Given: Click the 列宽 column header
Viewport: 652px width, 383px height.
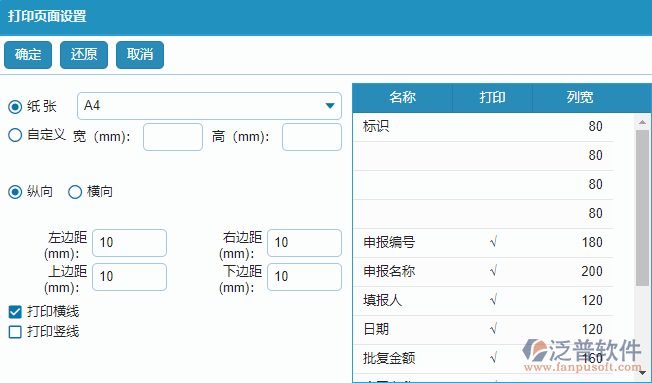Looking at the screenshot, I should [x=580, y=98].
